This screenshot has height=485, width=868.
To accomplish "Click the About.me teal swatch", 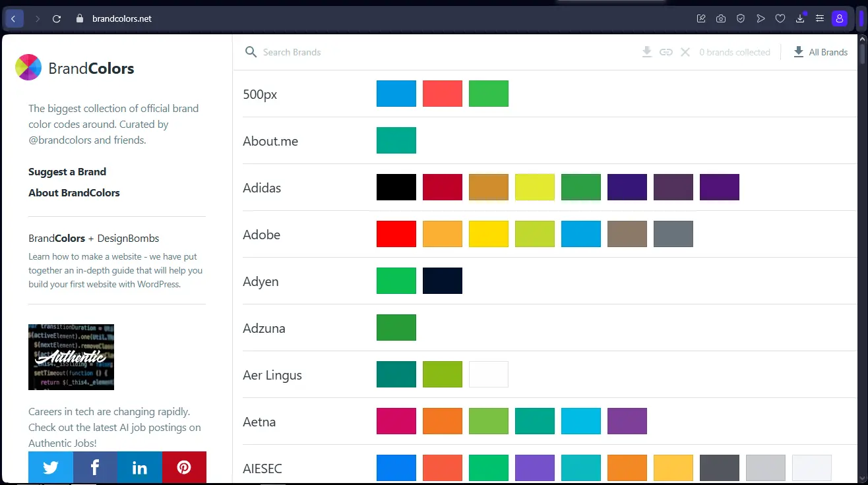I will click(x=396, y=140).
